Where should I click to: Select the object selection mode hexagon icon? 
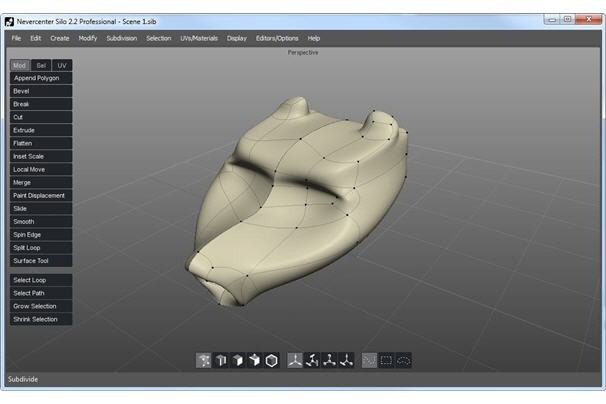[272, 360]
